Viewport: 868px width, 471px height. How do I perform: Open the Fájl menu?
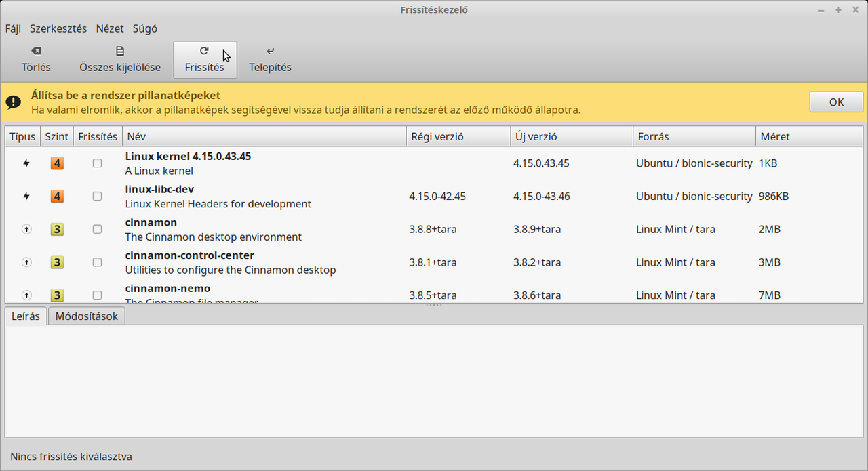[13, 28]
